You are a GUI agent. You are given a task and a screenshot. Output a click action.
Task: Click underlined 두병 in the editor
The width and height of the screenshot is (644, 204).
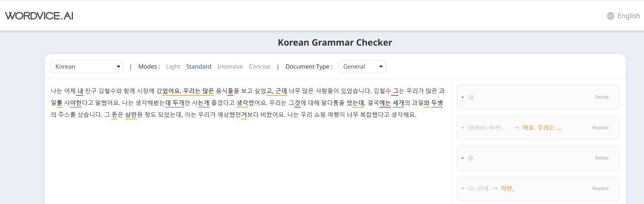[x=437, y=103]
